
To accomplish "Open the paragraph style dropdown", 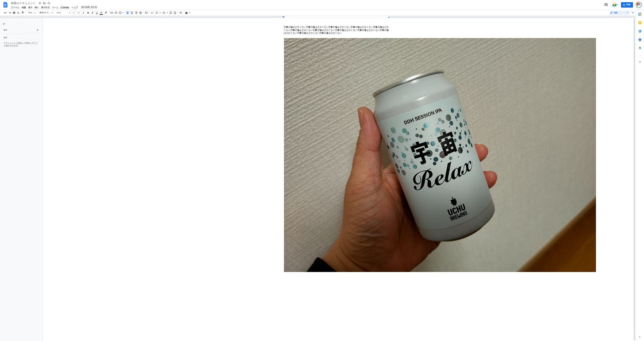I will [46, 13].
